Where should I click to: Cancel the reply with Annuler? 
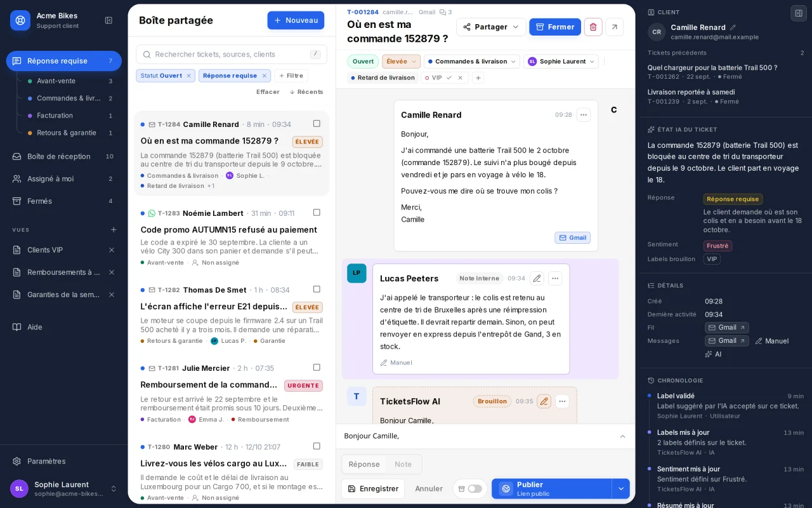tap(429, 488)
